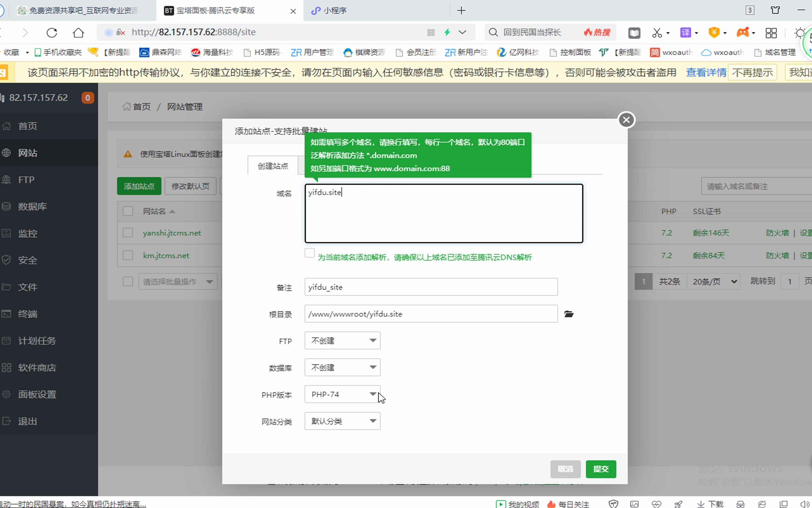The height and width of the screenshot is (508, 812).
Task: Open the 手机收藏夹 bookmark
Action: [58, 52]
